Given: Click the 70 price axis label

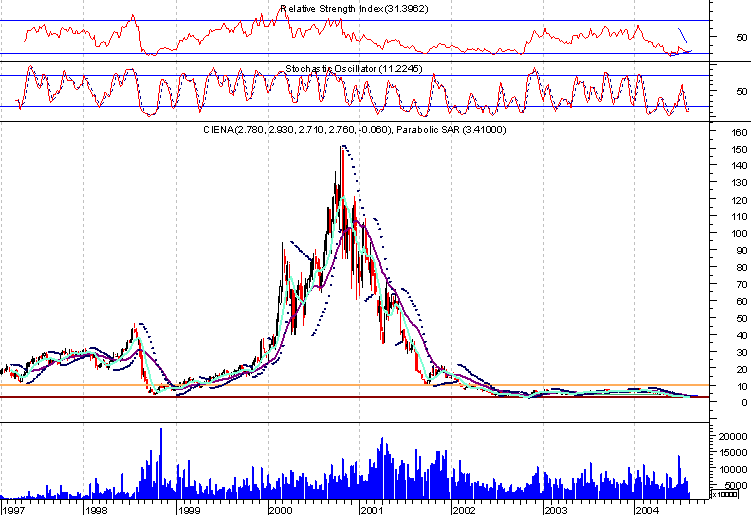Looking at the screenshot, I should tap(741, 285).
